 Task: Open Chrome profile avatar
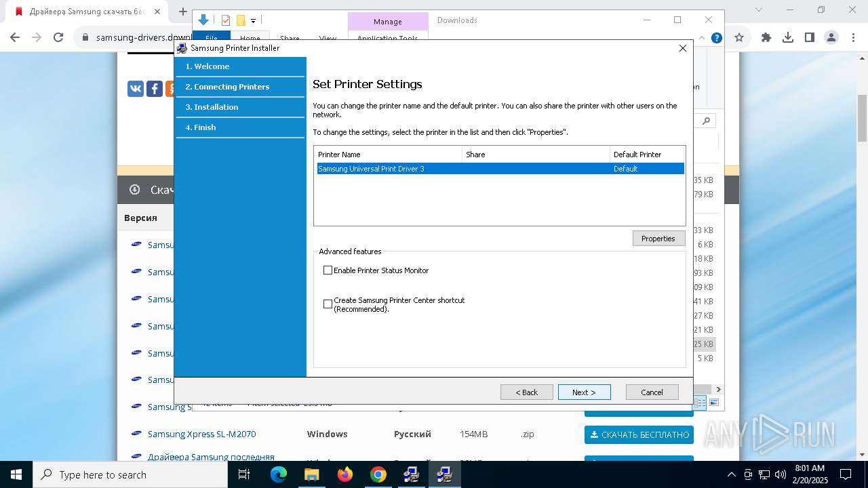tap(831, 37)
